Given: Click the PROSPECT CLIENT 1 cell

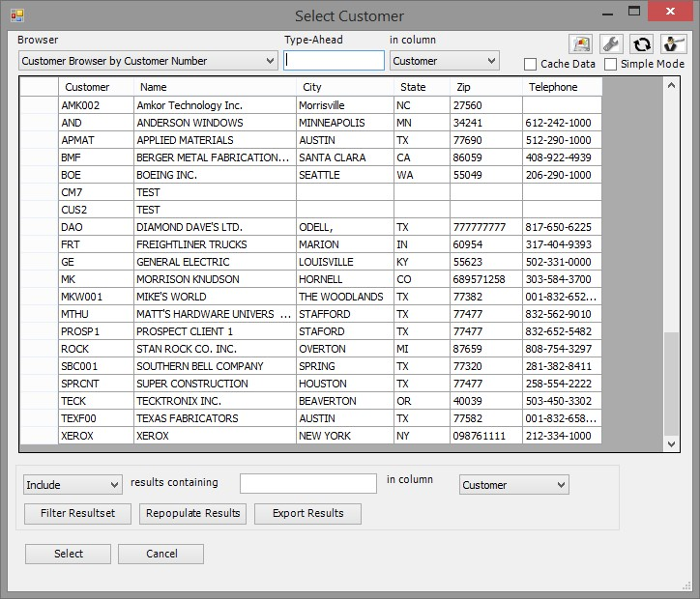Looking at the screenshot, I should click(x=215, y=331).
